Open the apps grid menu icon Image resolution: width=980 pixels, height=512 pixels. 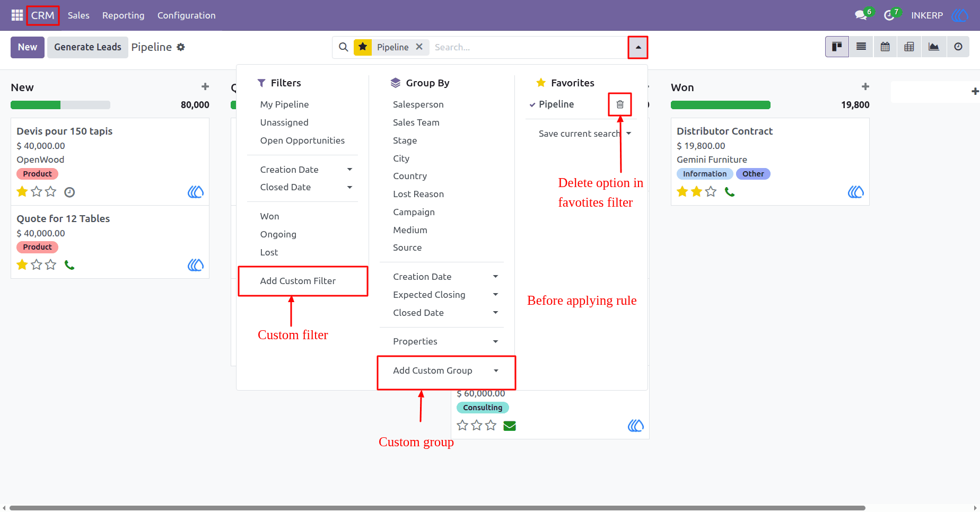[x=17, y=15]
